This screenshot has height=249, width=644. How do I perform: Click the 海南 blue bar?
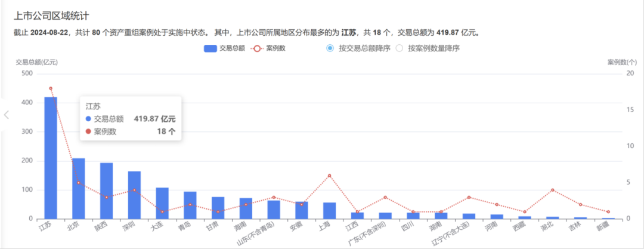246,208
